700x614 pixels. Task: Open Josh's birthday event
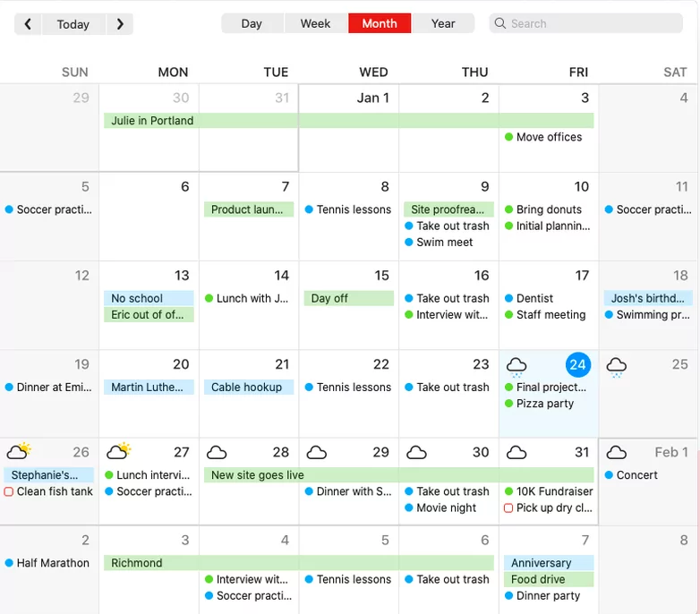click(x=648, y=298)
